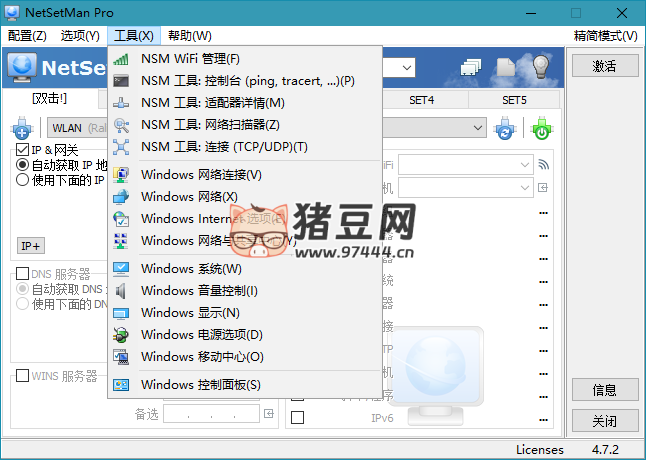646x460 pixels.
Task: Click the 激活 button
Action: pyautogui.click(x=604, y=66)
